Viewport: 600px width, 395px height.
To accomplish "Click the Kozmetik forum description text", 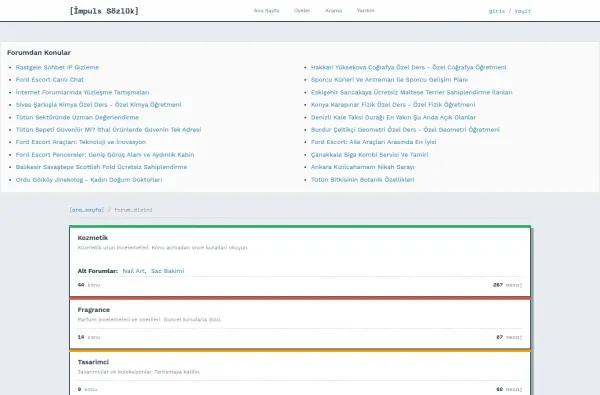I will 163,248.
